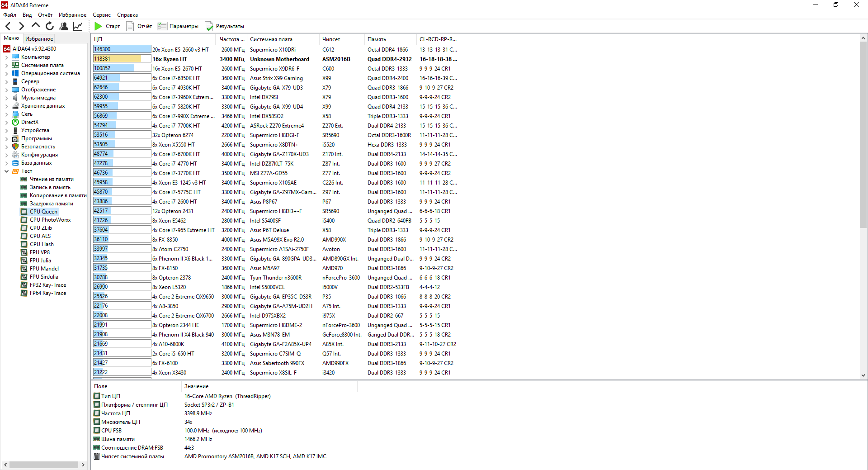The width and height of the screenshot is (868, 470).
Task: Expand the Хранение данных tree node
Action: (x=6, y=106)
